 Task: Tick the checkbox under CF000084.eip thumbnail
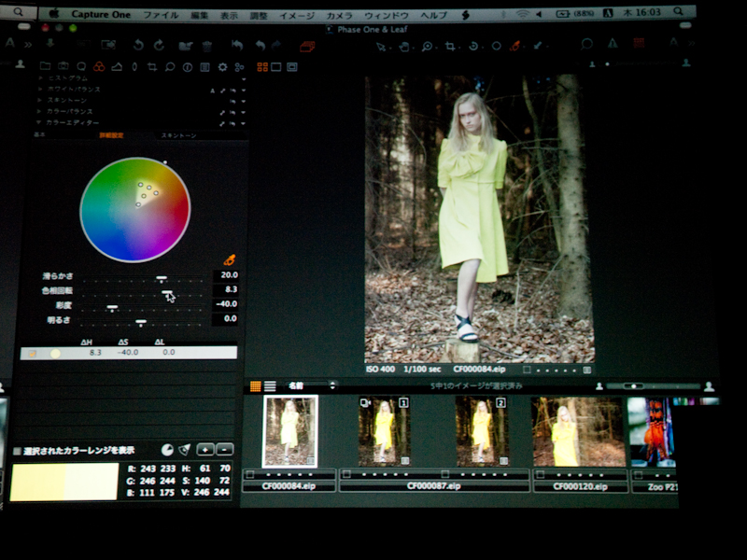249,474
